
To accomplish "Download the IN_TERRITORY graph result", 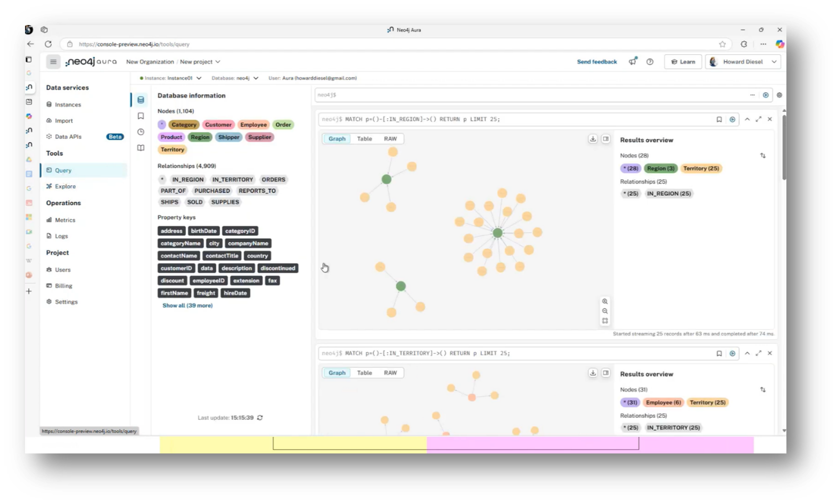I will coord(593,373).
